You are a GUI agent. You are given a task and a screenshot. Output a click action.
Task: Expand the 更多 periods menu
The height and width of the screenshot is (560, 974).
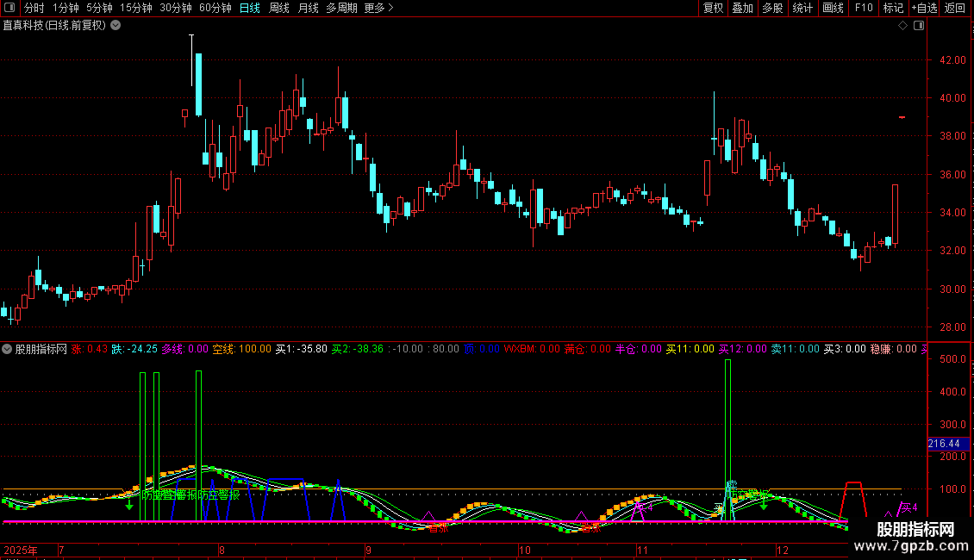pyautogui.click(x=378, y=8)
